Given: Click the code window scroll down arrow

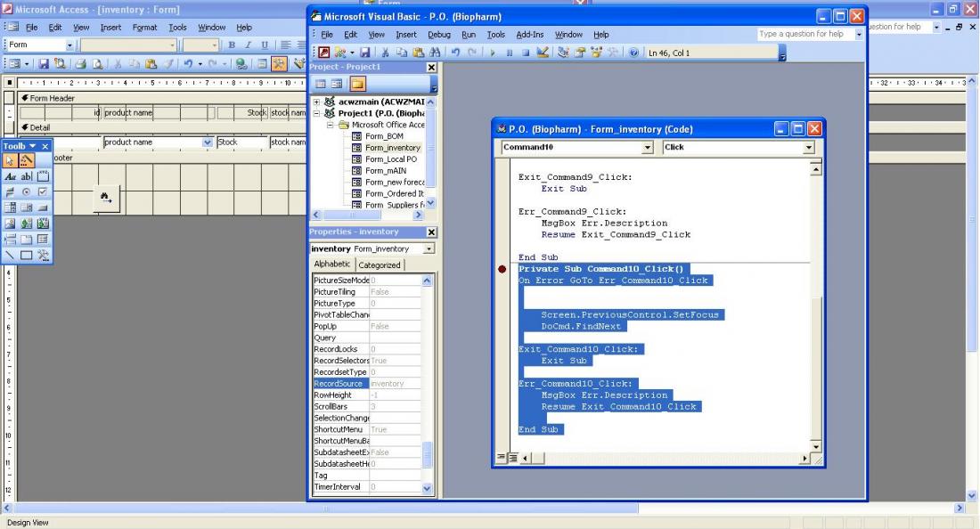Looking at the screenshot, I should pyautogui.click(x=815, y=446).
